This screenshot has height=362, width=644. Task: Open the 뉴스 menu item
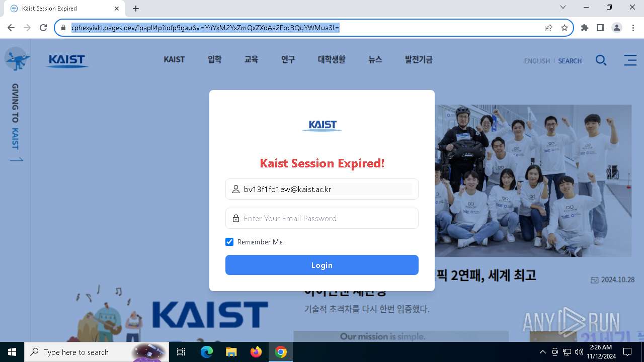(375, 59)
